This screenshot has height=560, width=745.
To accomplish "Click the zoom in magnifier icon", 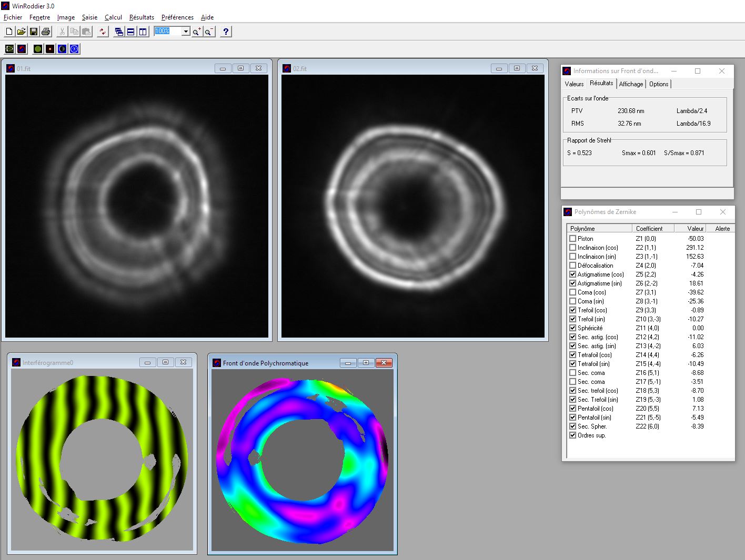I will pyautogui.click(x=196, y=32).
